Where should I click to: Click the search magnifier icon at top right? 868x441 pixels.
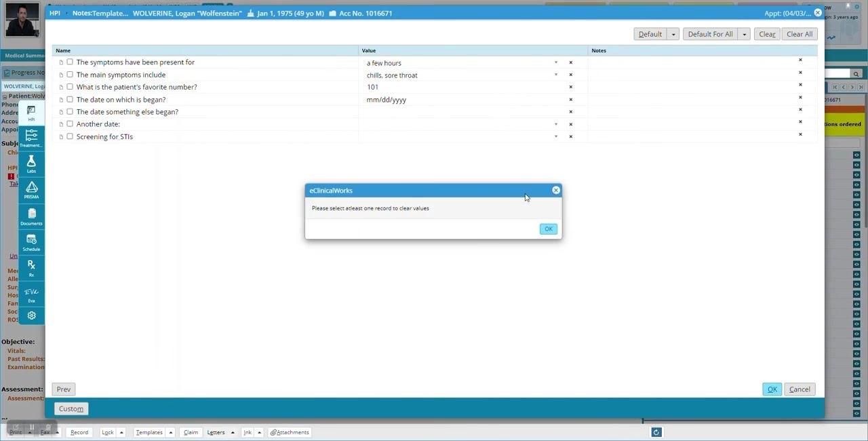coord(856,74)
